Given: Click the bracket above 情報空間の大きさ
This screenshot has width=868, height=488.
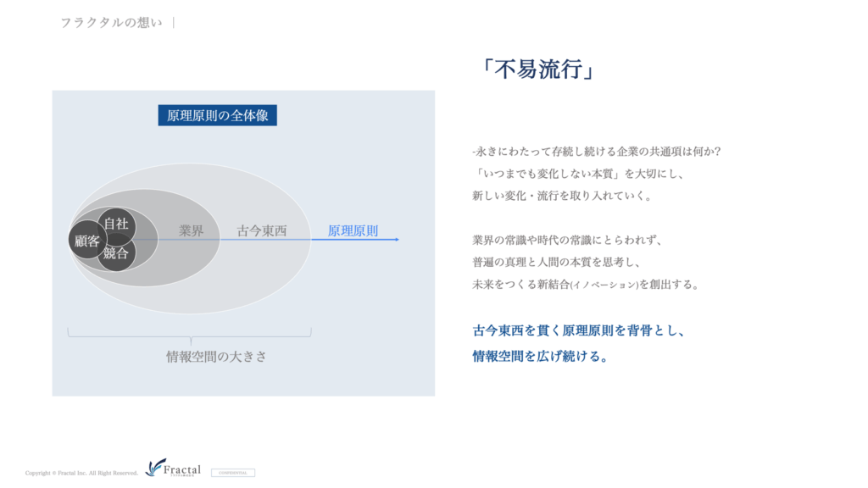Looking at the screenshot, I should [x=190, y=335].
